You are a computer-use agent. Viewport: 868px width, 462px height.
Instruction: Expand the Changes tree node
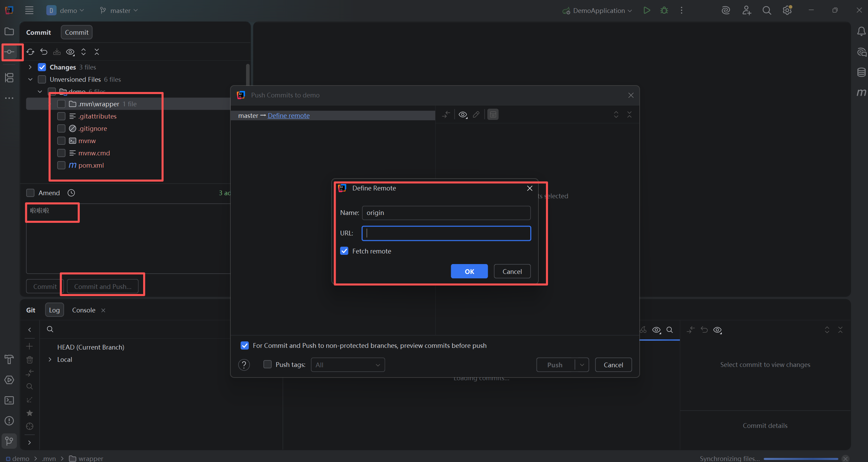pyautogui.click(x=30, y=67)
